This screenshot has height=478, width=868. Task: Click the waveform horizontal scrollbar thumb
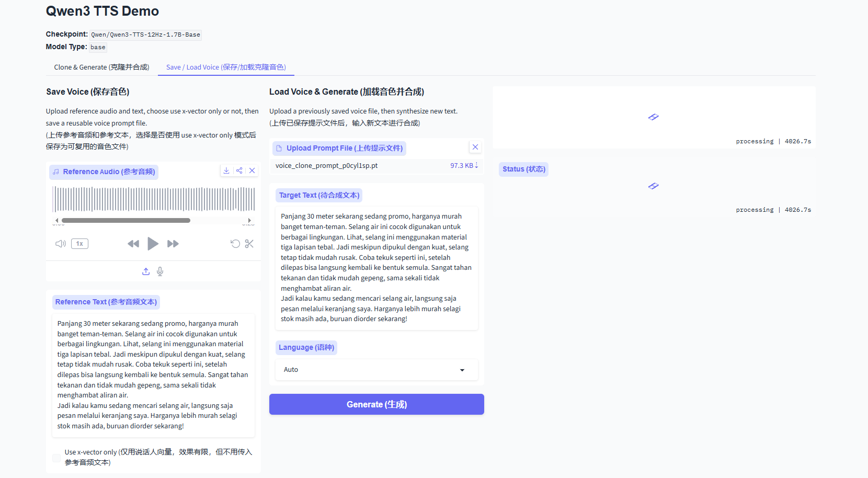click(126, 221)
